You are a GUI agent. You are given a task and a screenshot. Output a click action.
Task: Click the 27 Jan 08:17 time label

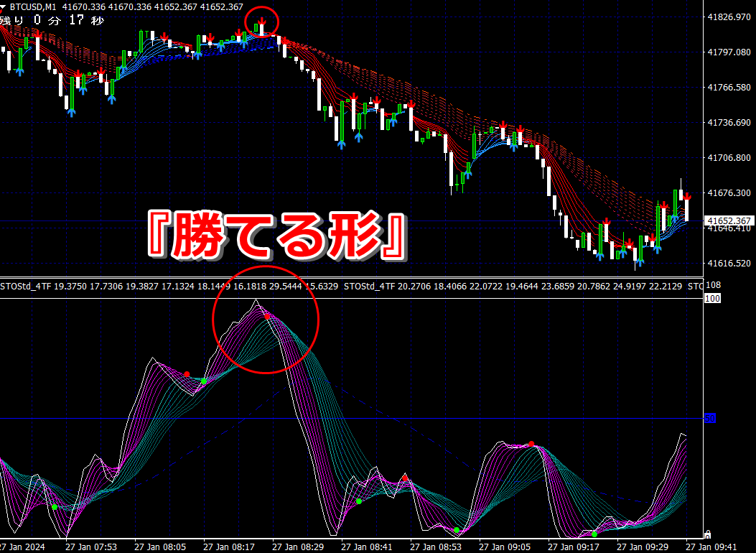click(229, 547)
